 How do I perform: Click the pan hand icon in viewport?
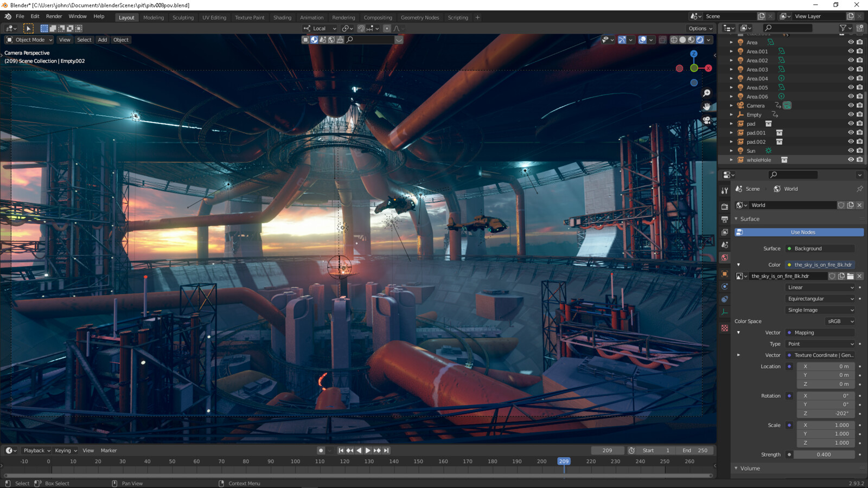(706, 107)
